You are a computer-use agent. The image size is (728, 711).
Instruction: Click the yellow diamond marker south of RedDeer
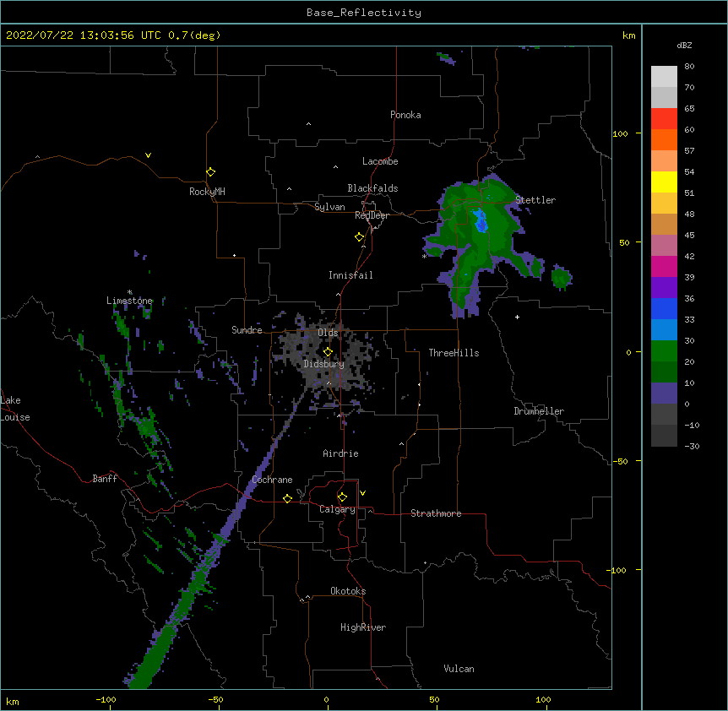point(359,237)
